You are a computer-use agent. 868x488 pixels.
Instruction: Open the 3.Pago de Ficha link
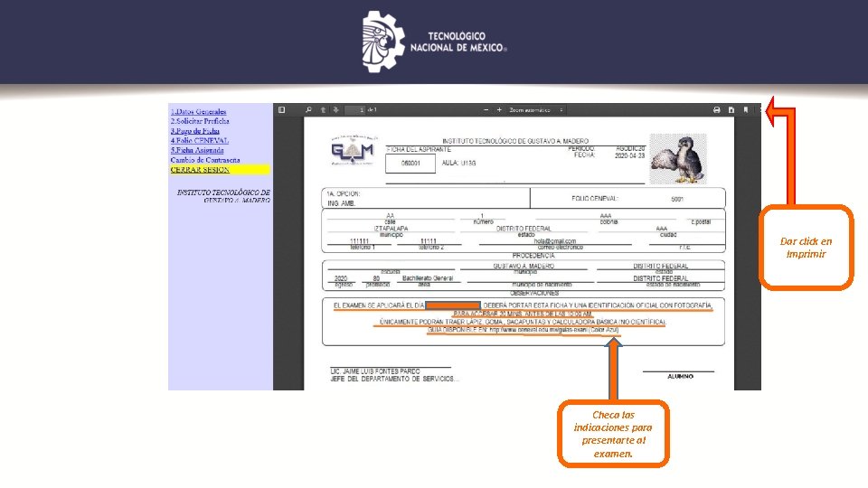(195, 131)
